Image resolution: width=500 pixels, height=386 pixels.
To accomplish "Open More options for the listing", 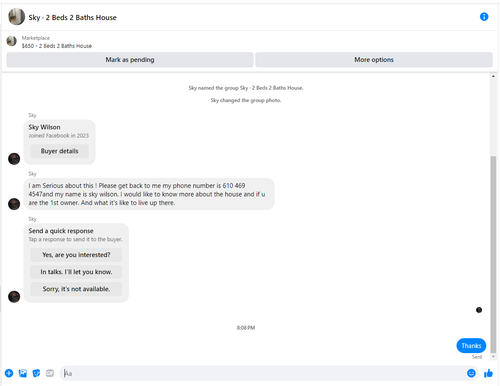I will pos(374,60).
